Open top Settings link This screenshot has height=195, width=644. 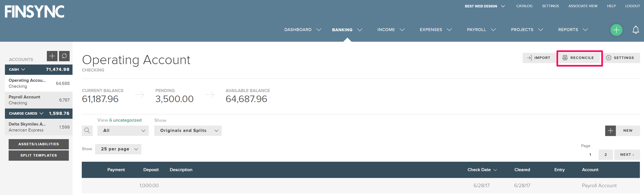point(550,6)
